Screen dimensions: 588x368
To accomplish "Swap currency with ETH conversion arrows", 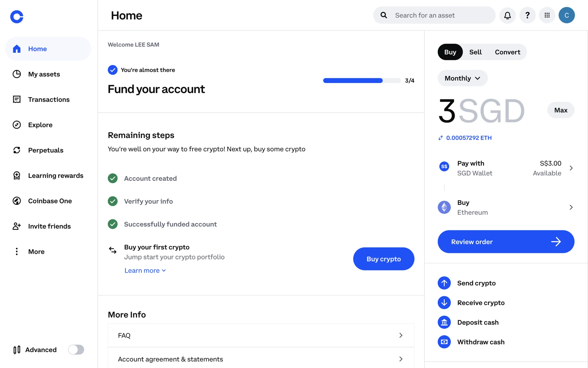I will click(x=440, y=138).
